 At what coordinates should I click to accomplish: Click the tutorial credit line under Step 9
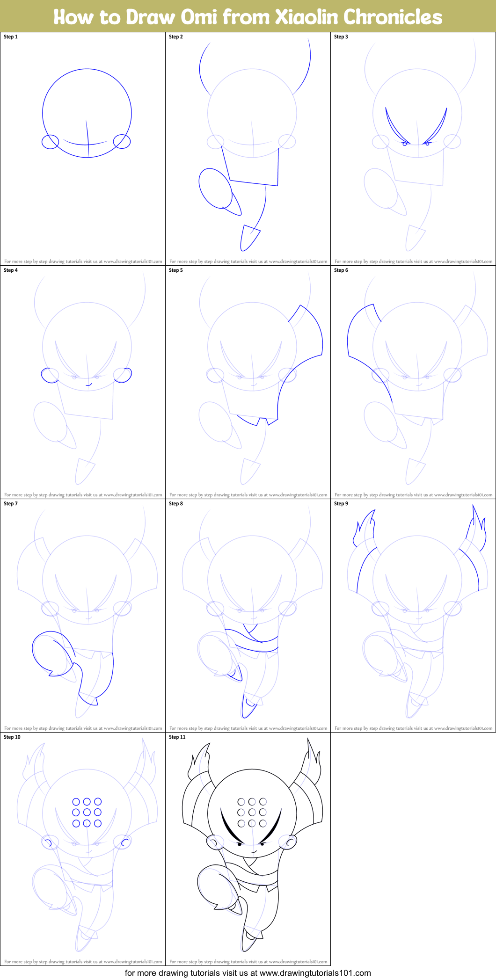point(414,728)
